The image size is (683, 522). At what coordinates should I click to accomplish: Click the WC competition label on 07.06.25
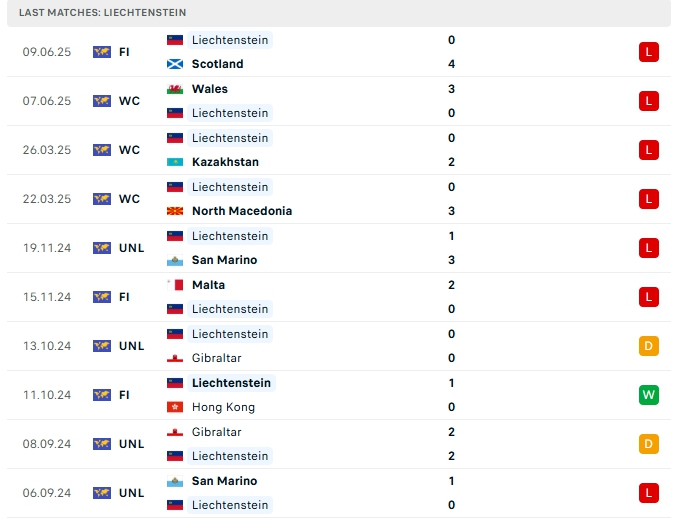(x=129, y=101)
